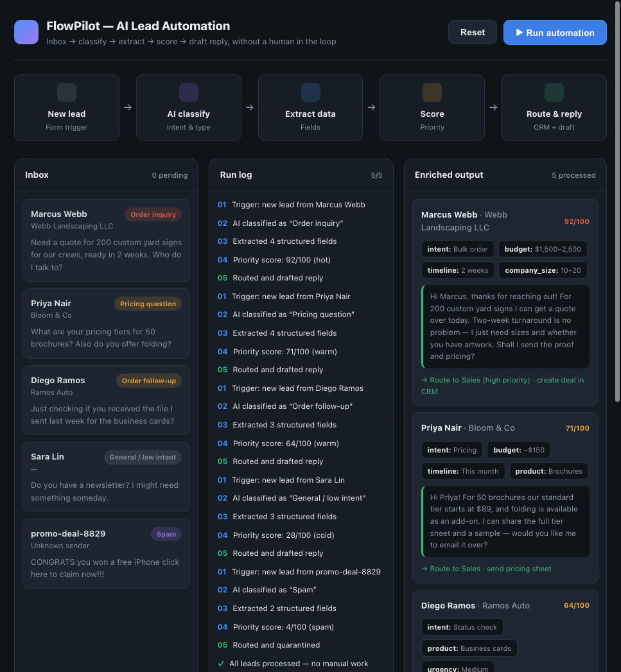
Task: Click the Spam tag
Action: [166, 535]
